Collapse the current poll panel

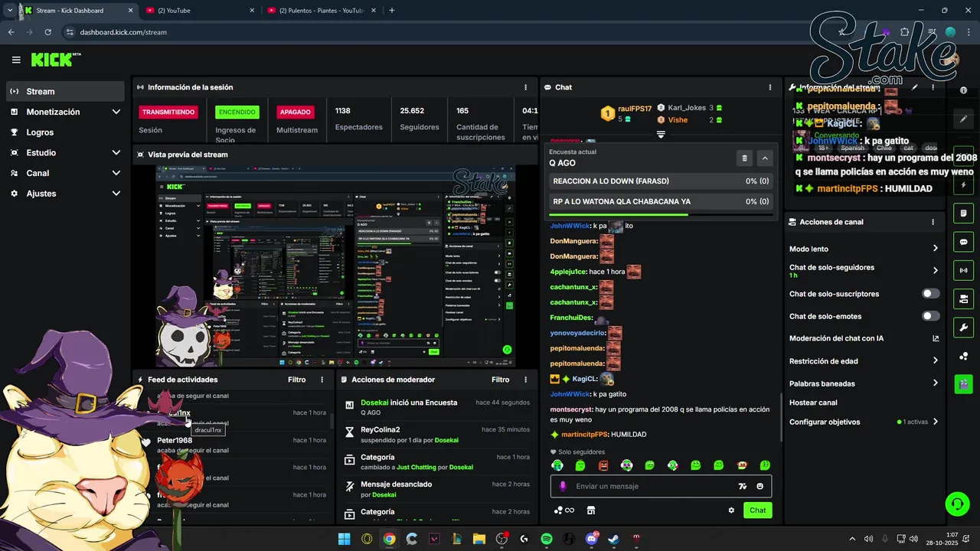tap(764, 158)
